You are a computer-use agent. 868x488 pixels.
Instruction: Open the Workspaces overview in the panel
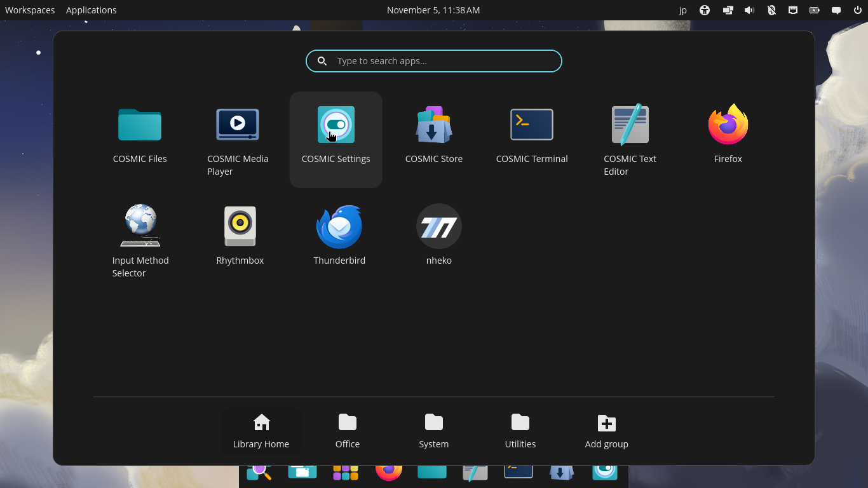click(30, 10)
